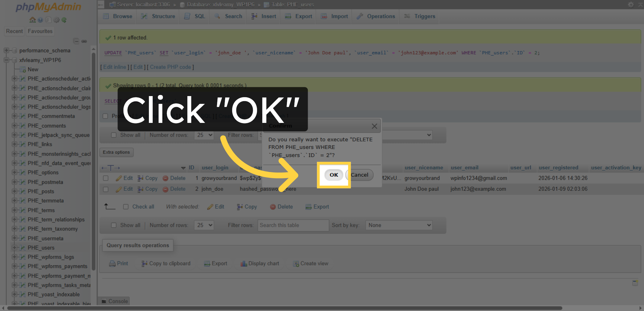
Task: Open phpMyAdmin settings via the gear icon
Action: point(56,20)
